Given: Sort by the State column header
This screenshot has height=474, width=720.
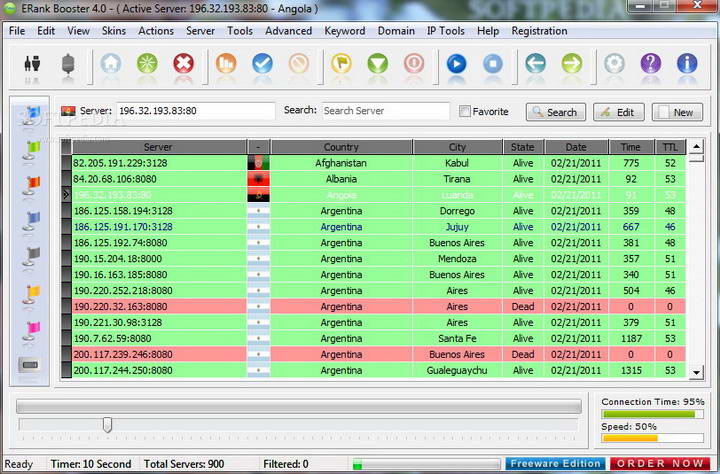Looking at the screenshot, I should [523, 147].
